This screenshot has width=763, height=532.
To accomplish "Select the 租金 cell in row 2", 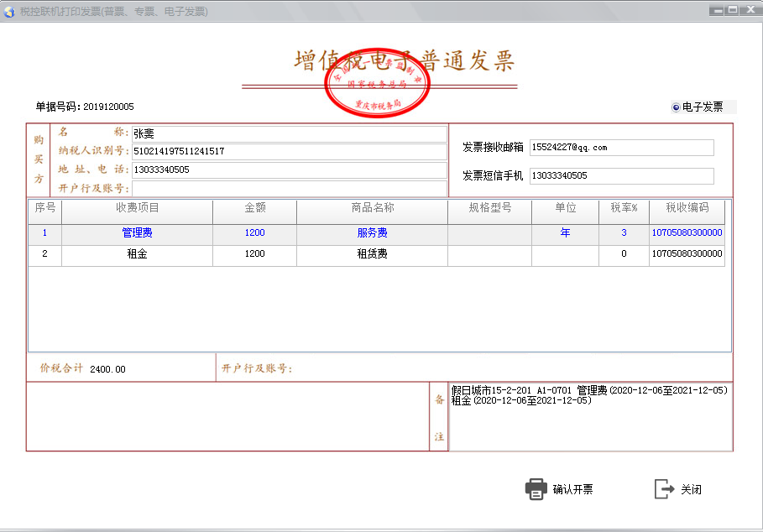I will 137,254.
